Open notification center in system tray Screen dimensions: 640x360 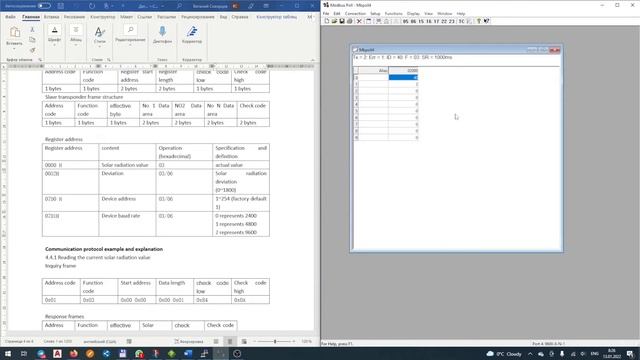click(630, 353)
